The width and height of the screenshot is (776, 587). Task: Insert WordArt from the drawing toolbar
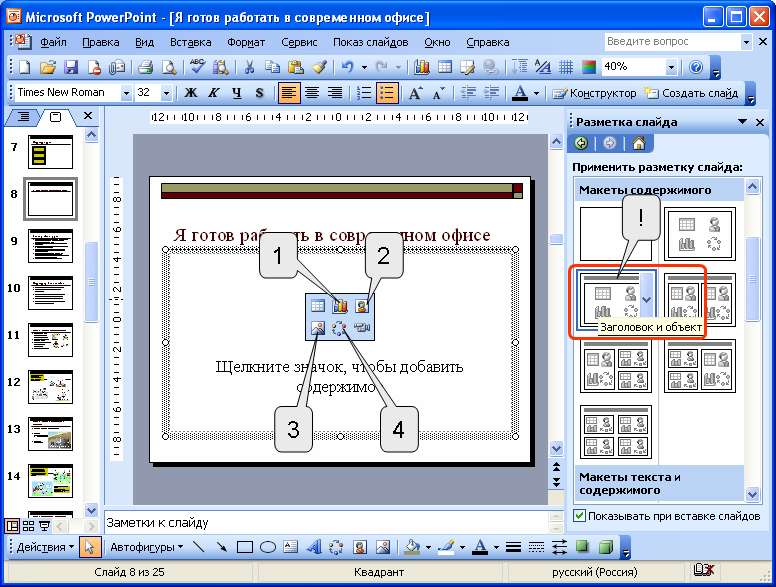pyautogui.click(x=314, y=547)
